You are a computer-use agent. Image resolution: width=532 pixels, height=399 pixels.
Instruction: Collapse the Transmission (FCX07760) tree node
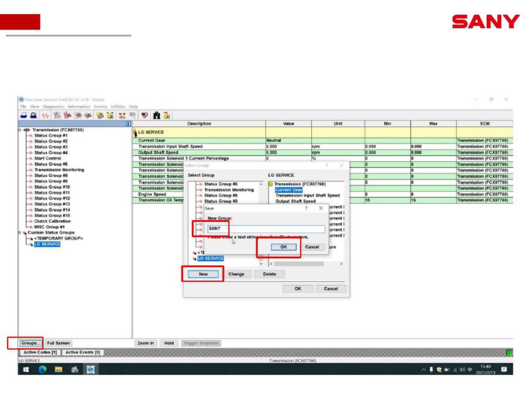click(20, 130)
